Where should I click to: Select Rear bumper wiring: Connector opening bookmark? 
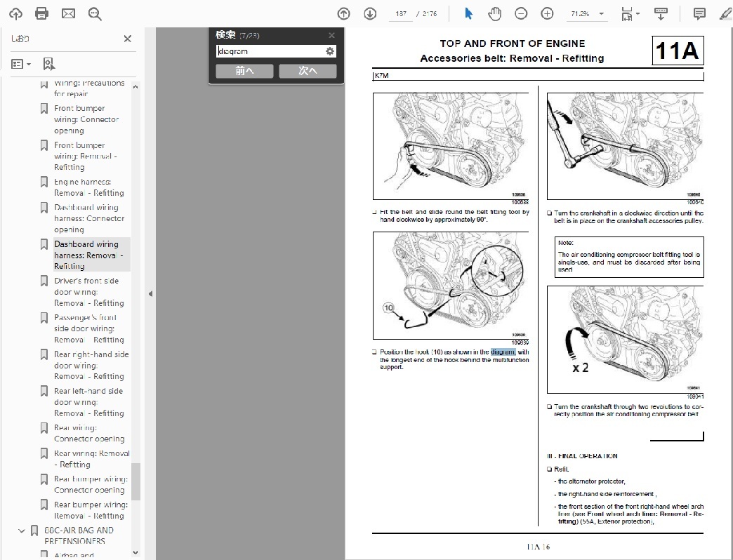(x=91, y=484)
